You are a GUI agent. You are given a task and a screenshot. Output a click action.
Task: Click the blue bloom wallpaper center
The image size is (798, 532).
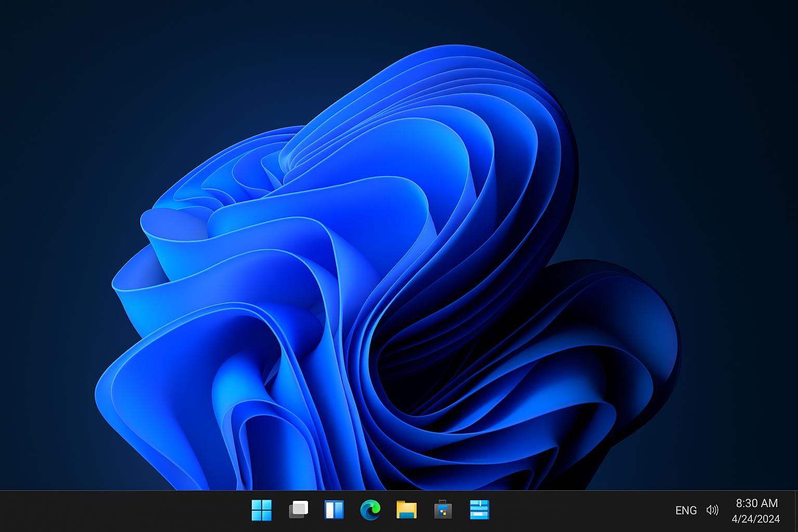click(x=364, y=260)
